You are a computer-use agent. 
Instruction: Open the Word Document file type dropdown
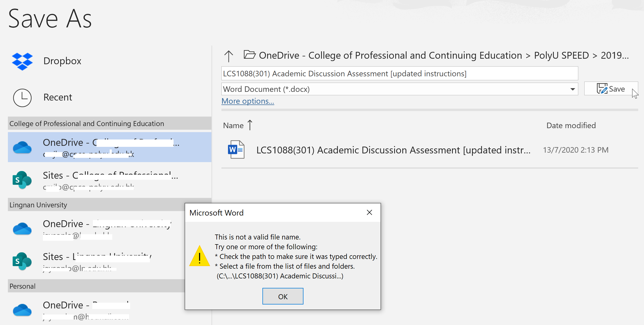click(x=400, y=89)
